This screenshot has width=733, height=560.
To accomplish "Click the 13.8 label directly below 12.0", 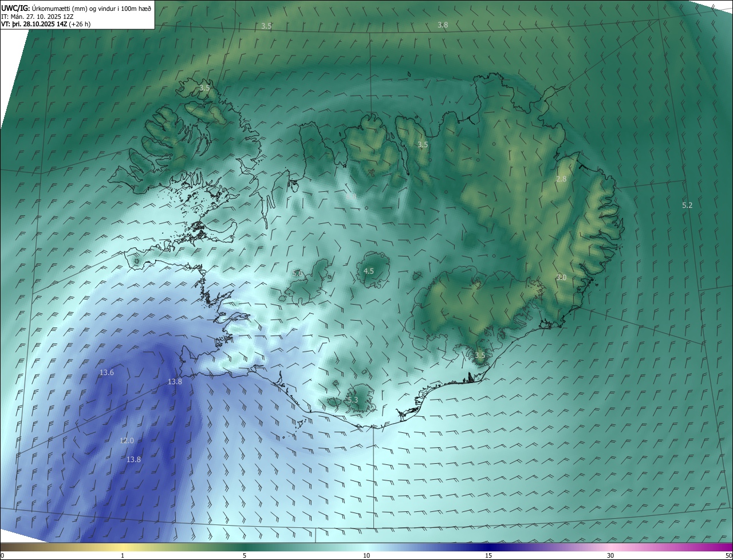I will pyautogui.click(x=133, y=459).
